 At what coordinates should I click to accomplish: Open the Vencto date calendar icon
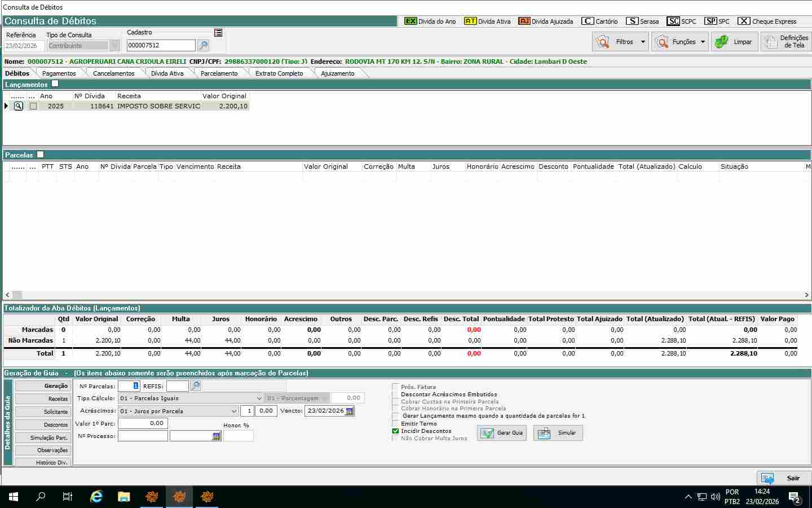pos(350,411)
